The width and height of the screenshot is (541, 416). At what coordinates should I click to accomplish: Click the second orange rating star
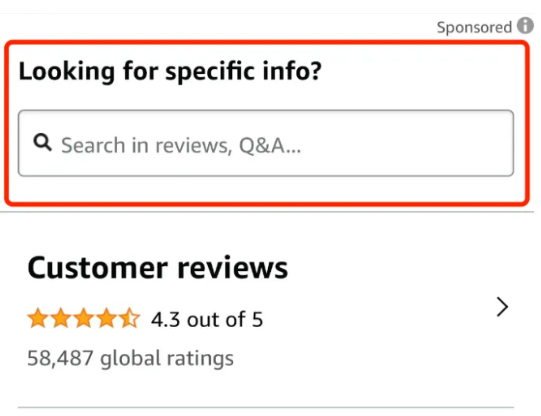click(x=61, y=318)
